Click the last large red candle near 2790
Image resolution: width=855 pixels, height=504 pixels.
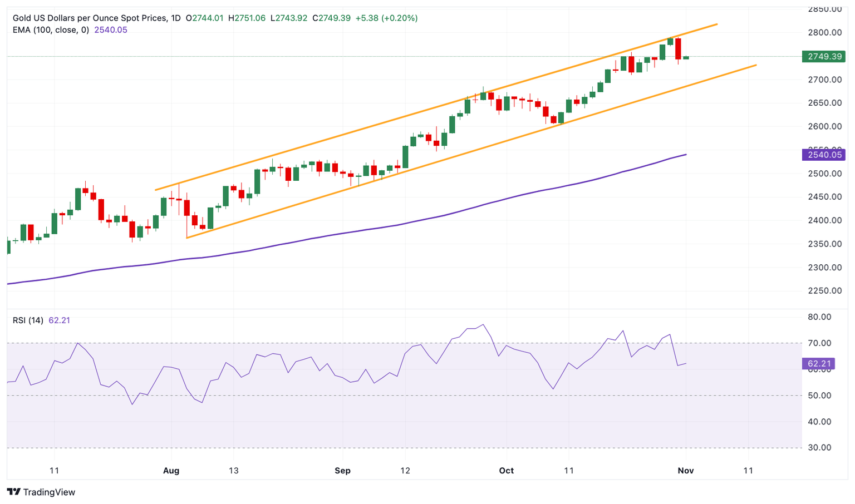678,48
